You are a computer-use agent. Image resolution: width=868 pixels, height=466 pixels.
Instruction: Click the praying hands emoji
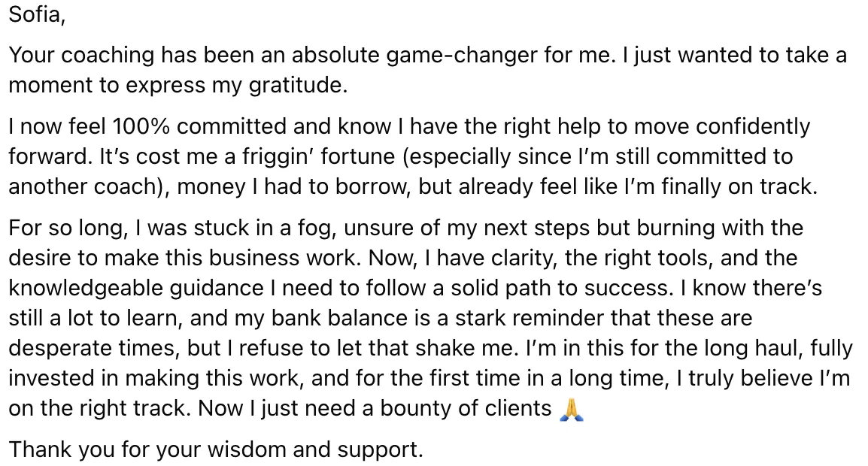572,409
